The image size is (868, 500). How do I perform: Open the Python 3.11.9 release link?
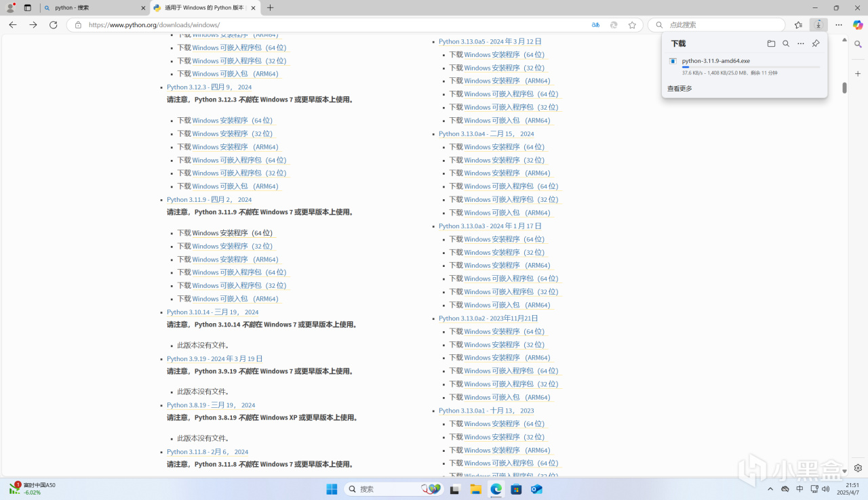pyautogui.click(x=210, y=200)
